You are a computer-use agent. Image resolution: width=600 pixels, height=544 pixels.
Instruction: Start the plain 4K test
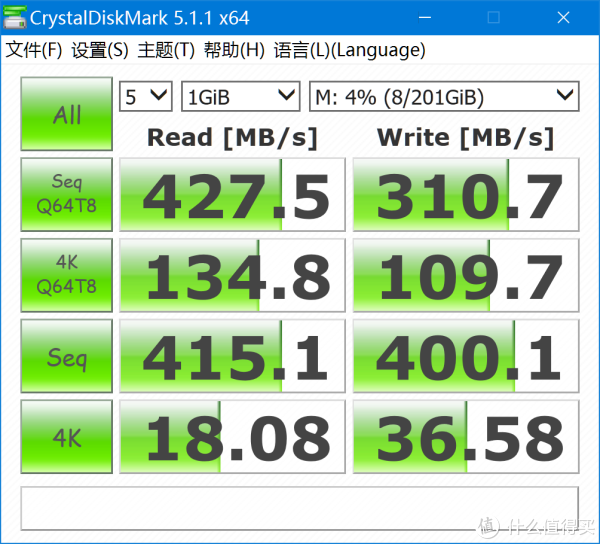pyautogui.click(x=67, y=437)
